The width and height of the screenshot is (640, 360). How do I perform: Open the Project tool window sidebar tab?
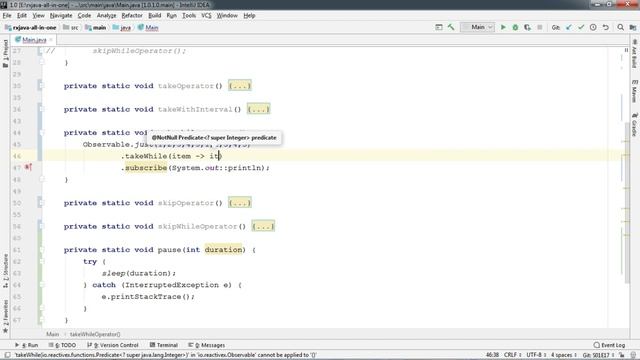(5, 53)
